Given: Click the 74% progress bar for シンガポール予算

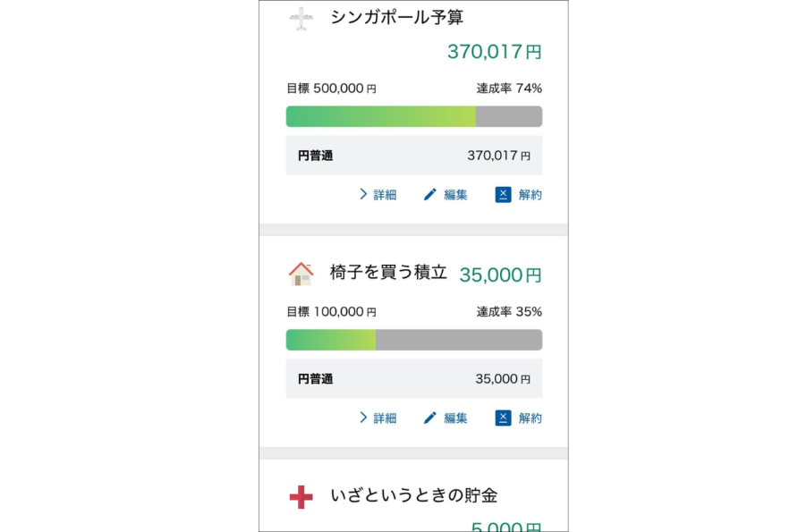Looking at the screenshot, I should coord(413,116).
